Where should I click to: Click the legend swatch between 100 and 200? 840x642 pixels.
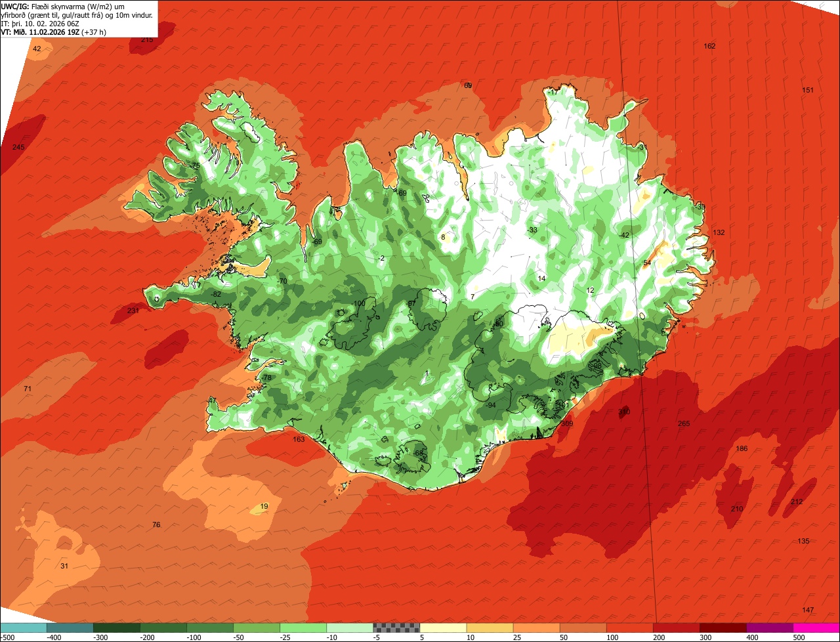point(629,628)
